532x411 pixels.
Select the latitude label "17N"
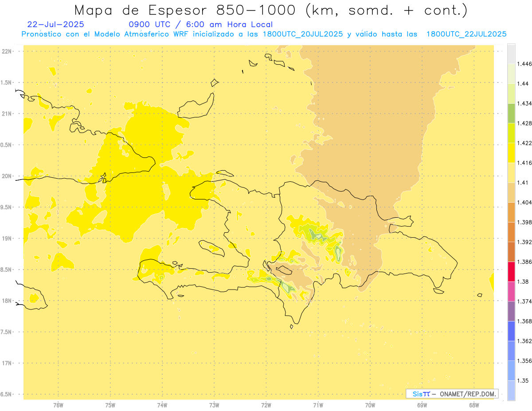click(x=6, y=363)
